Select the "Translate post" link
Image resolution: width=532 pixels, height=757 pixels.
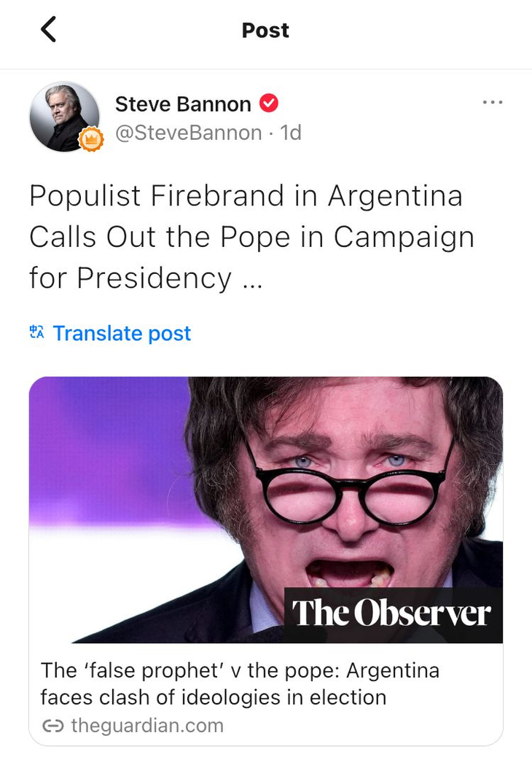122,333
